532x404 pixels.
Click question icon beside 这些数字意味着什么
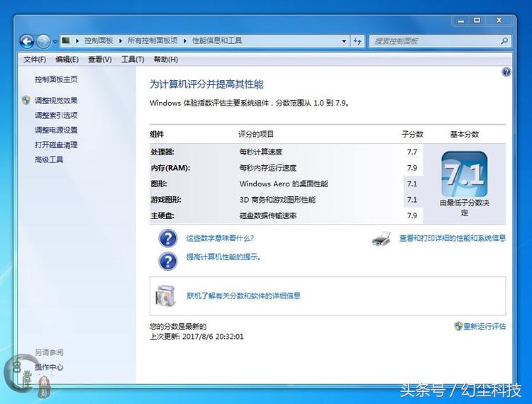click(168, 238)
